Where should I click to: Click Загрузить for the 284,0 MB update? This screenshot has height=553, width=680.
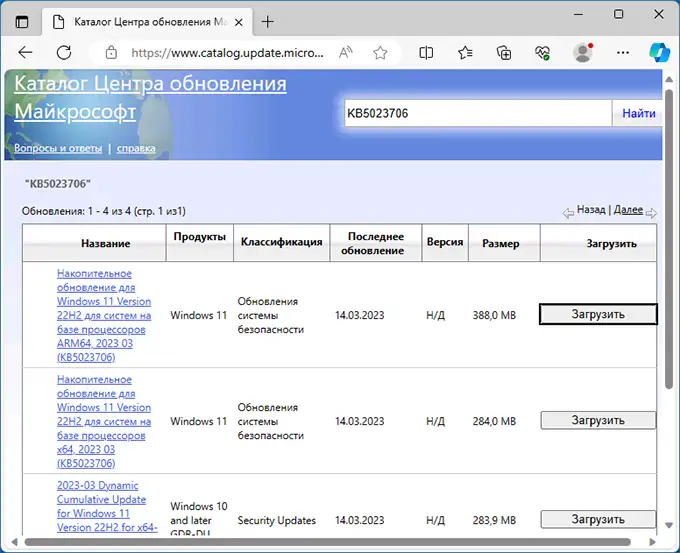(x=598, y=420)
